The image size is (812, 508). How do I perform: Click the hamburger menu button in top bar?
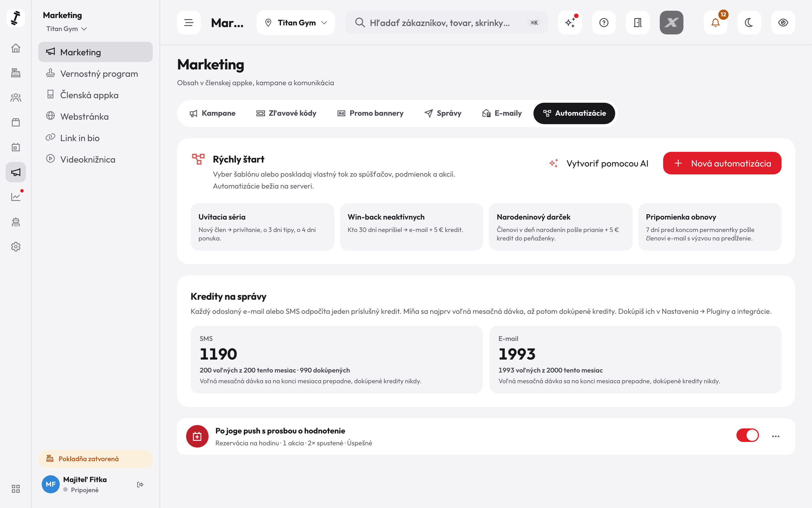click(189, 23)
